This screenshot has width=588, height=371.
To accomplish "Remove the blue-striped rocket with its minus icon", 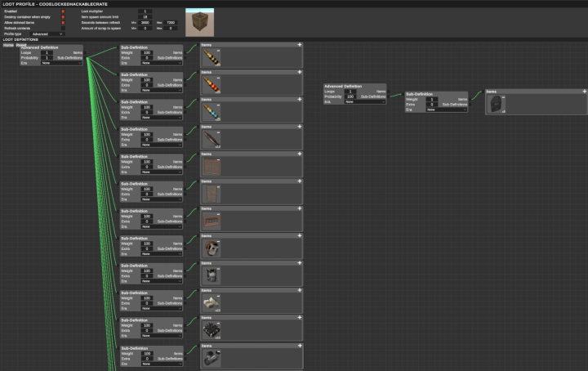I will click(218, 105).
